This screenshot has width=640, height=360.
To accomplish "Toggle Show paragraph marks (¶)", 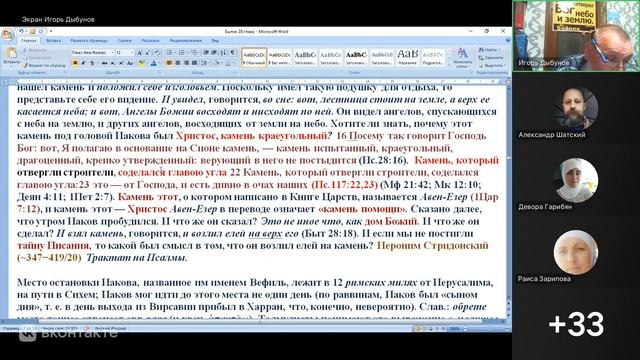I will click(232, 53).
